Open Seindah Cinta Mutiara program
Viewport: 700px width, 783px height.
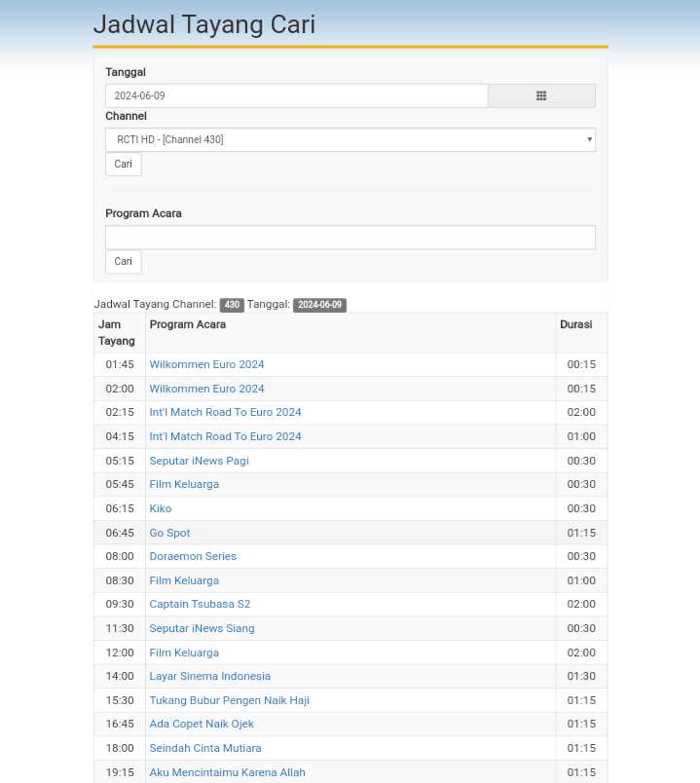click(205, 748)
